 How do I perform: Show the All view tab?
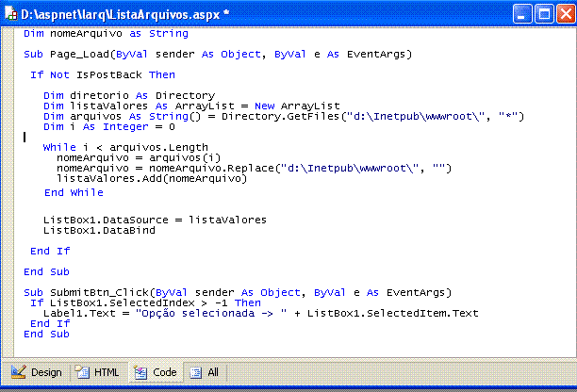point(205,372)
